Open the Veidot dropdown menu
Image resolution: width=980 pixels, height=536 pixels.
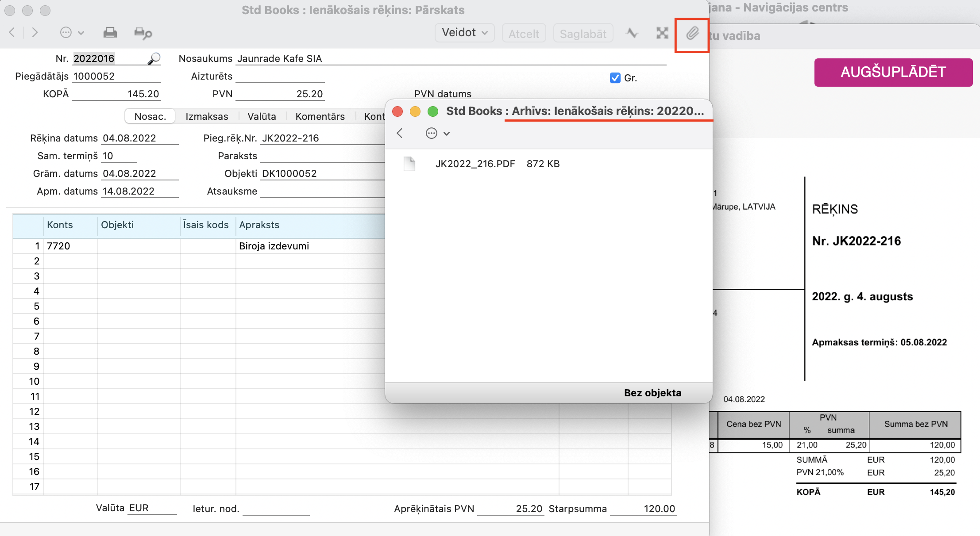[464, 33]
